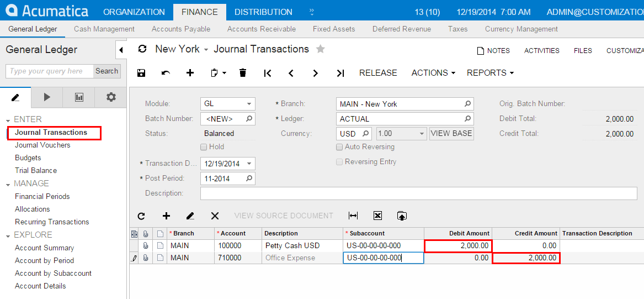This screenshot has height=299, width=644.
Task: Add page to favorites star icon
Action: point(320,49)
